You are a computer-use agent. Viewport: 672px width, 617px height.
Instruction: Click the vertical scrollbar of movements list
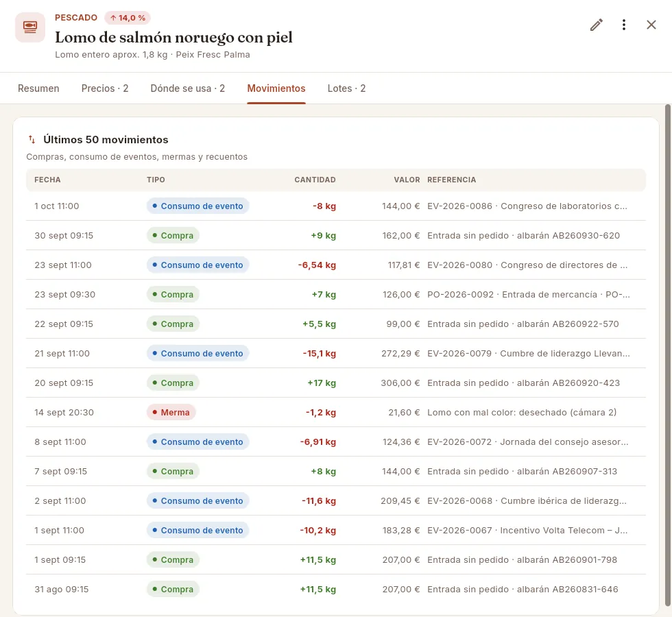668,356
